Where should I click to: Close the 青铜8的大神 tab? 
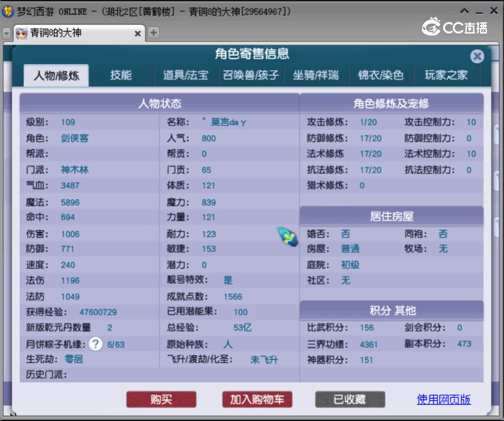pyautogui.click(x=137, y=33)
